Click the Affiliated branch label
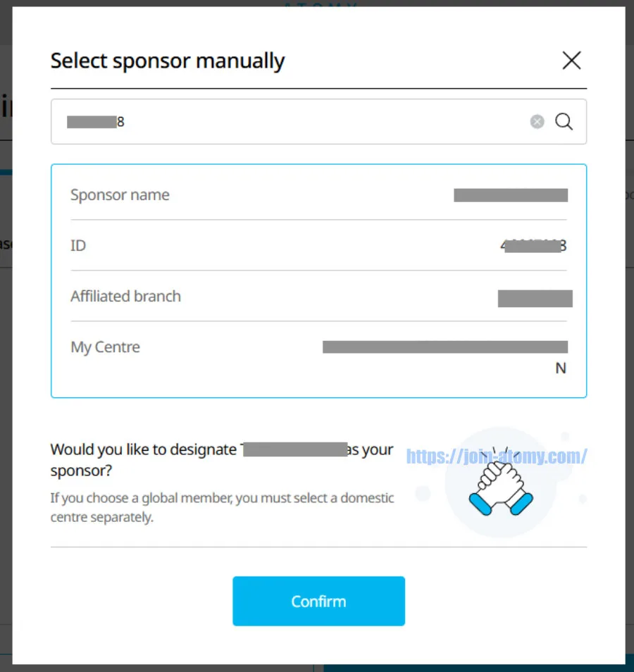This screenshot has height=672, width=634. (x=125, y=297)
